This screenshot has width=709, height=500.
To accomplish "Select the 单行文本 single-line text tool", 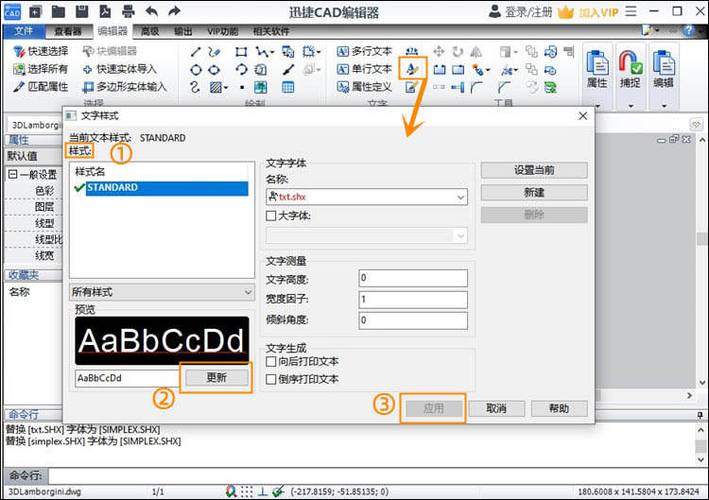I will point(363,69).
